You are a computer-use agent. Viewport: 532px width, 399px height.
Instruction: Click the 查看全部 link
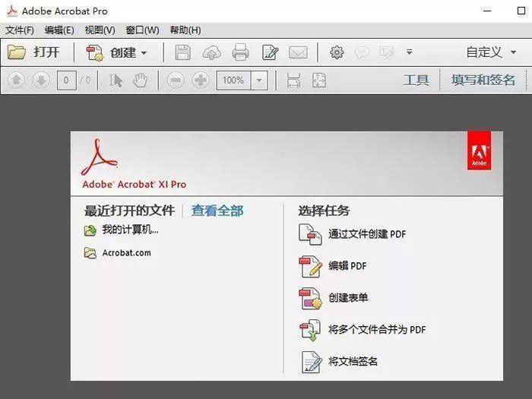point(217,211)
